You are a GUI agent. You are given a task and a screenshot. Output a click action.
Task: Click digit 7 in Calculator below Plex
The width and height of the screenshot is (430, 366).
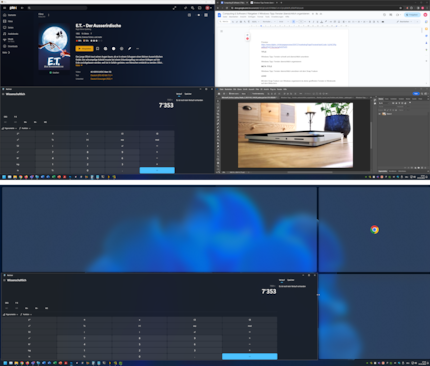(x=53, y=152)
